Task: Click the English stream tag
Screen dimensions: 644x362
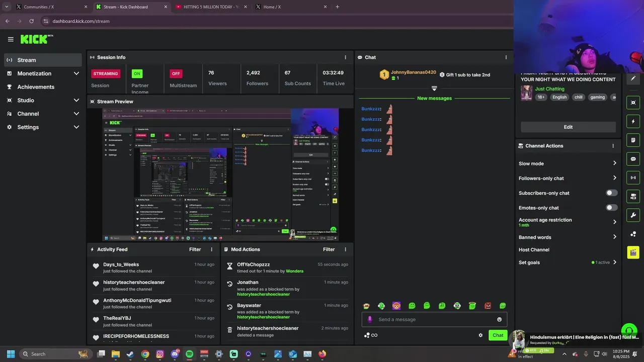Action: point(559,97)
